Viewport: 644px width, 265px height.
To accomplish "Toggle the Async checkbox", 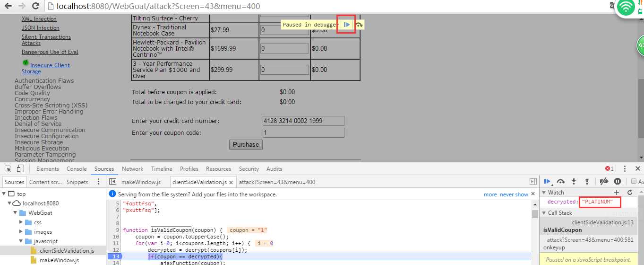I will (x=634, y=182).
